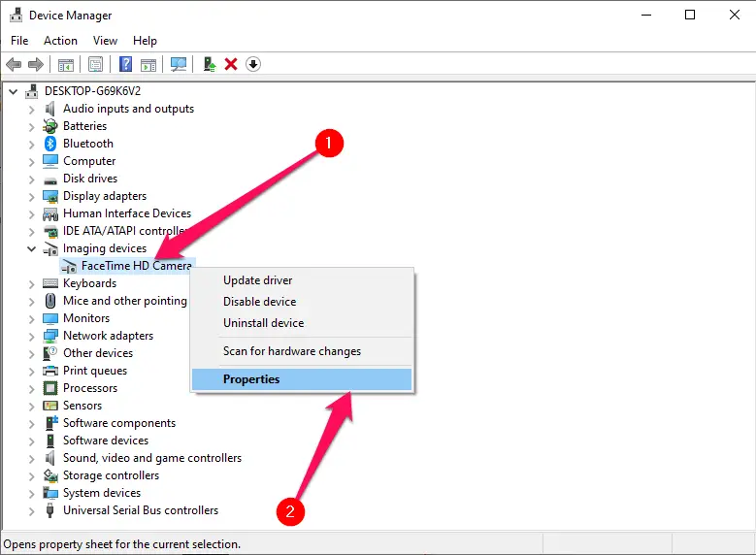
Task: Click Show/Hide console tree toolbar icon
Action: point(66,64)
